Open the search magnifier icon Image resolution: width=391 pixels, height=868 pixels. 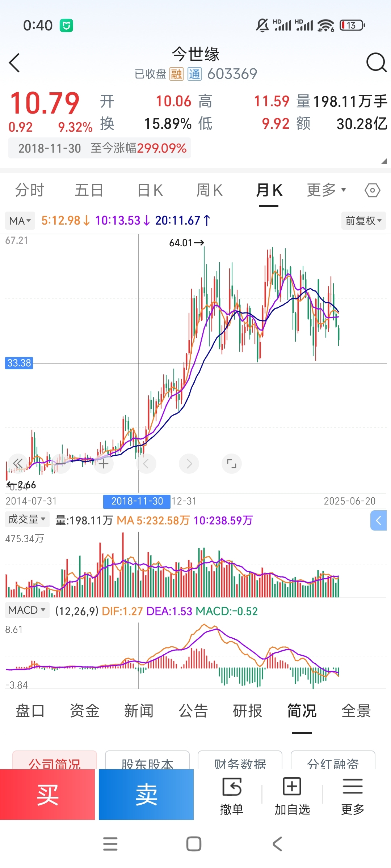tap(377, 63)
